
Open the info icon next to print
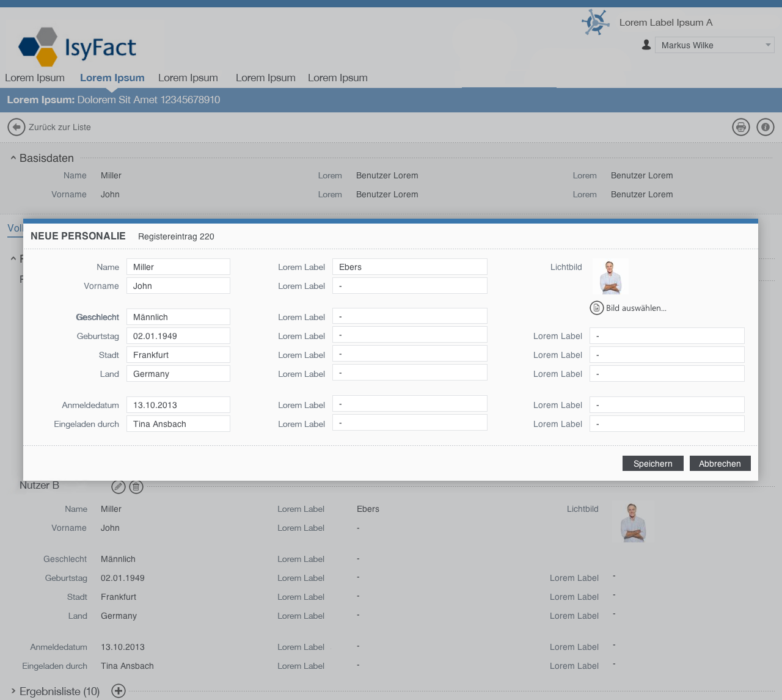click(766, 127)
